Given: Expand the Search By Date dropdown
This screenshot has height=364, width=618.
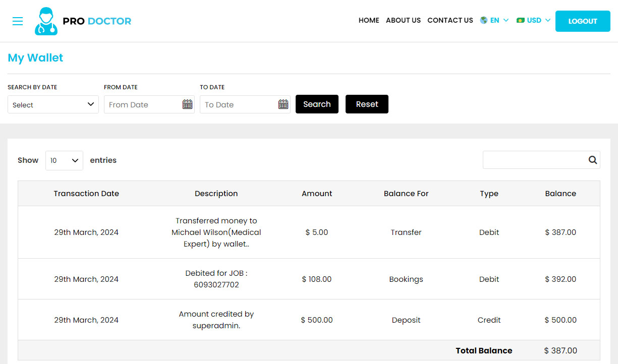Looking at the screenshot, I should (53, 104).
